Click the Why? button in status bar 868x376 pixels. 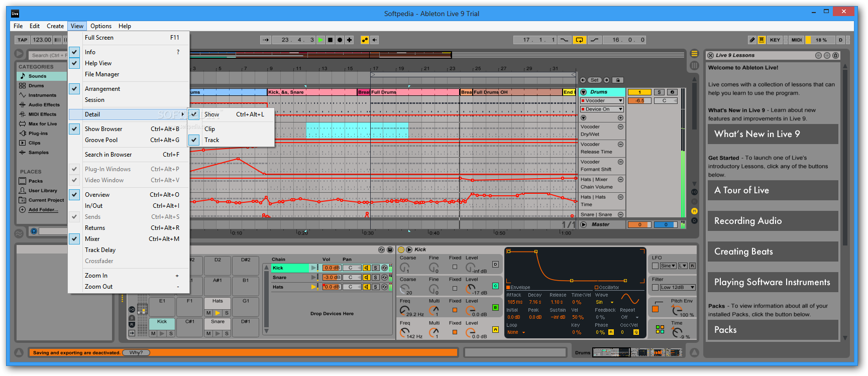[136, 352]
